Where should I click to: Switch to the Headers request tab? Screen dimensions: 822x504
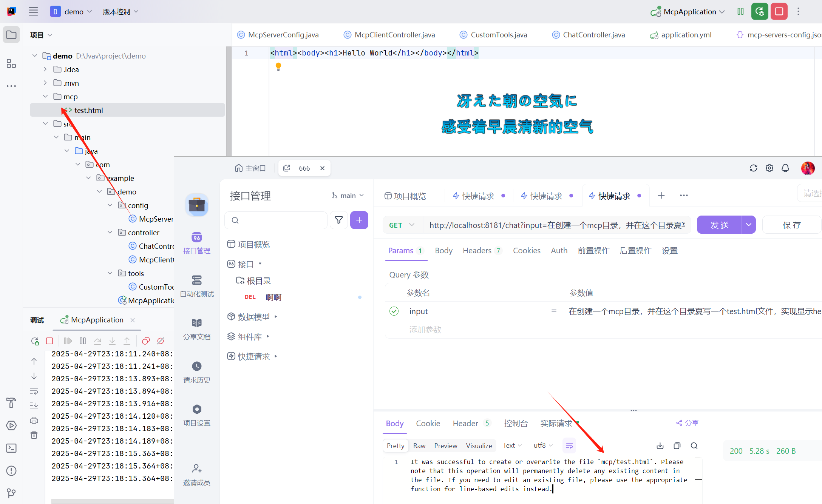(477, 251)
